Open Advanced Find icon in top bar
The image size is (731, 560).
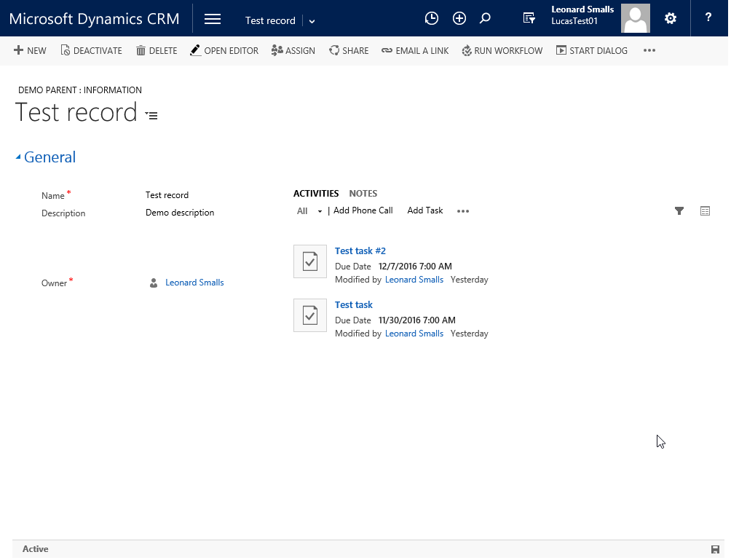(x=529, y=18)
